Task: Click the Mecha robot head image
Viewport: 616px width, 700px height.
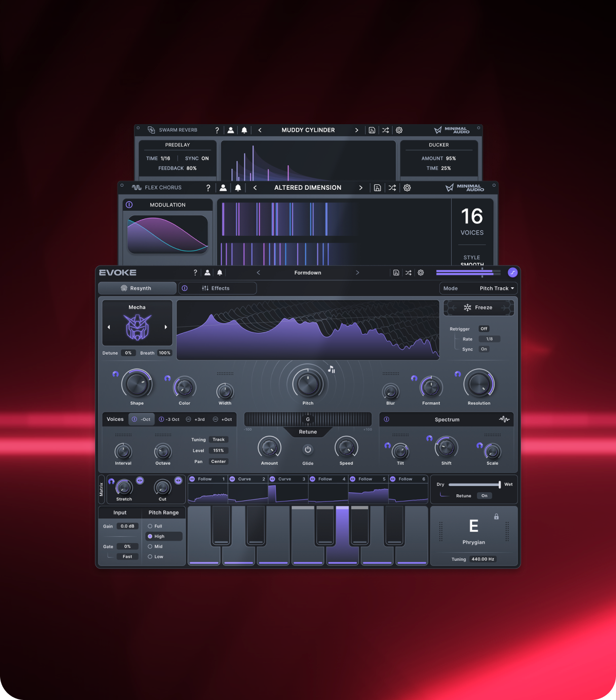Action: pos(138,327)
